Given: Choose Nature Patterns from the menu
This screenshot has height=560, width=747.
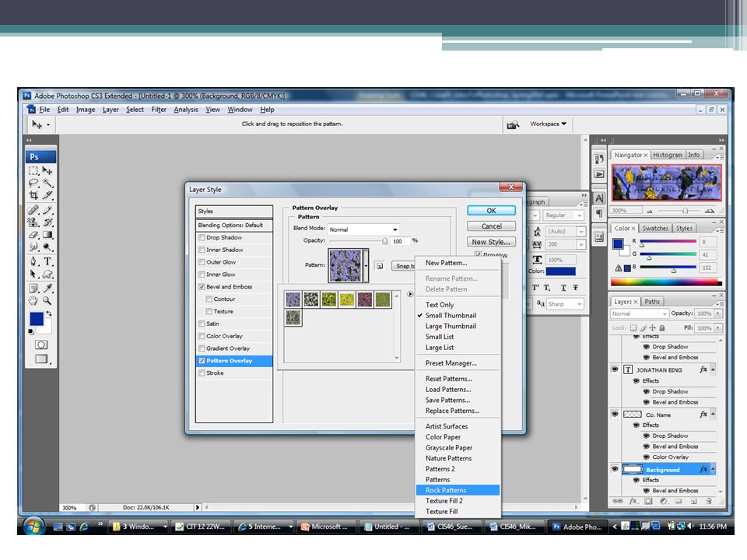Looking at the screenshot, I should [x=449, y=458].
